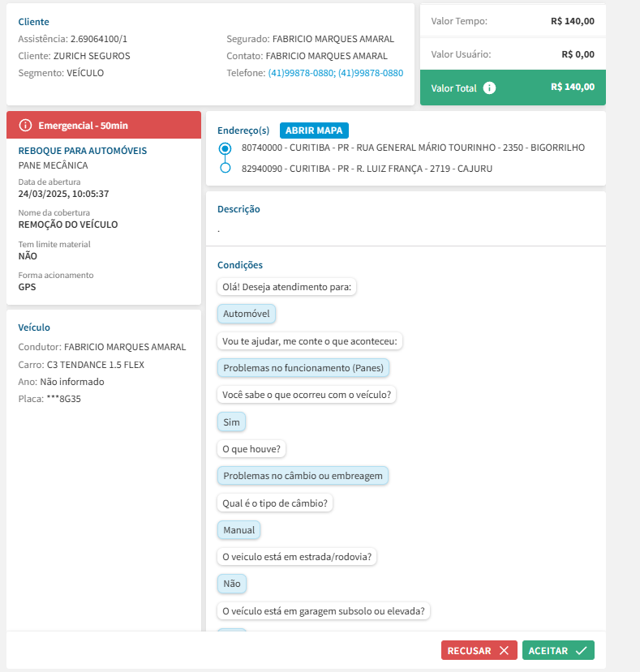
Task: Select the R. Luiz França address radio
Action: (226, 169)
